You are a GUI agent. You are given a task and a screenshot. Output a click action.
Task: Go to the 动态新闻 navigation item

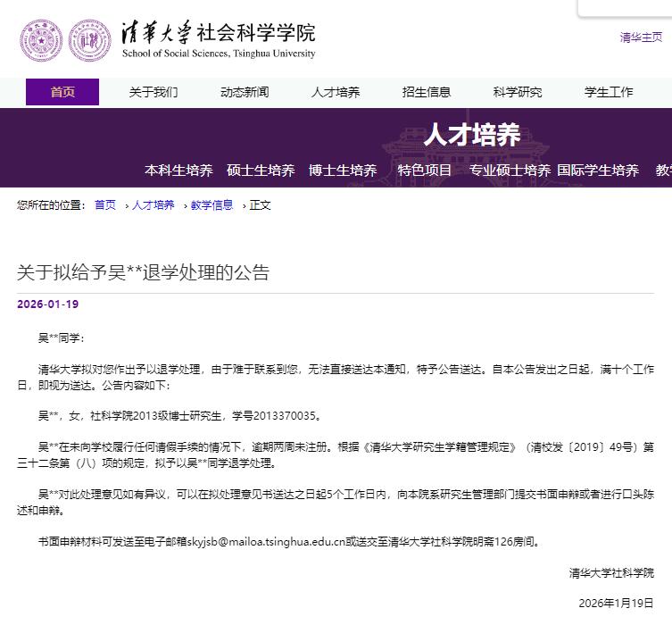point(245,92)
